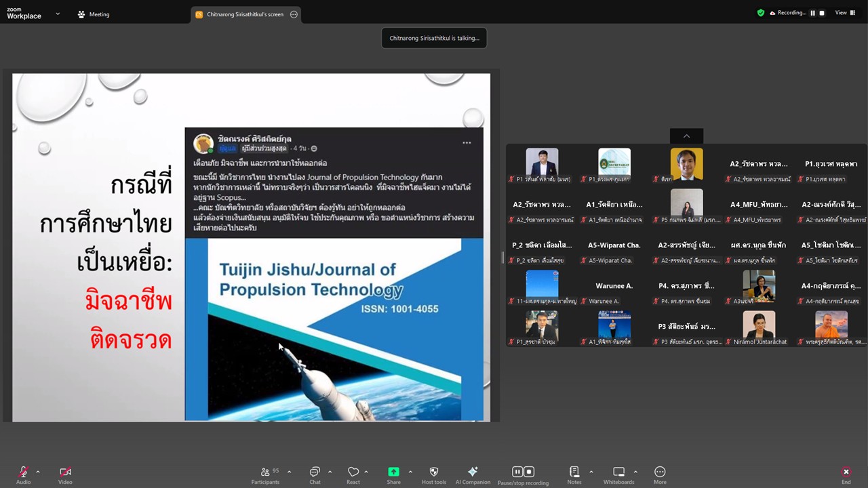The width and height of the screenshot is (868, 488).
Task: Expand Participants options chevron
Action: coord(290,472)
